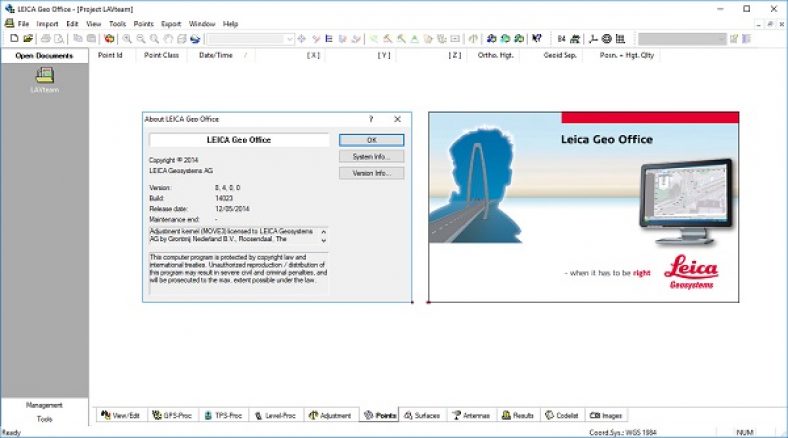Click the Print toolbar icon
The width and height of the screenshot is (788, 438).
(46, 38)
